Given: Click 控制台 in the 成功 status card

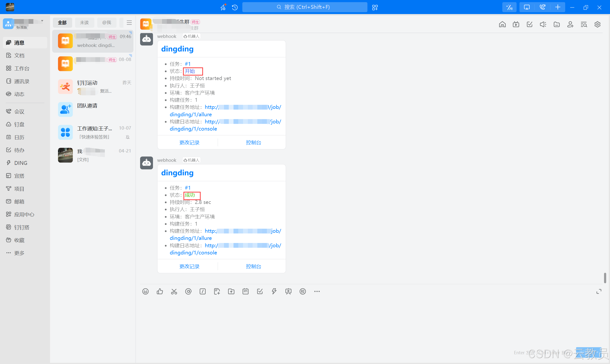Looking at the screenshot, I should tap(253, 266).
